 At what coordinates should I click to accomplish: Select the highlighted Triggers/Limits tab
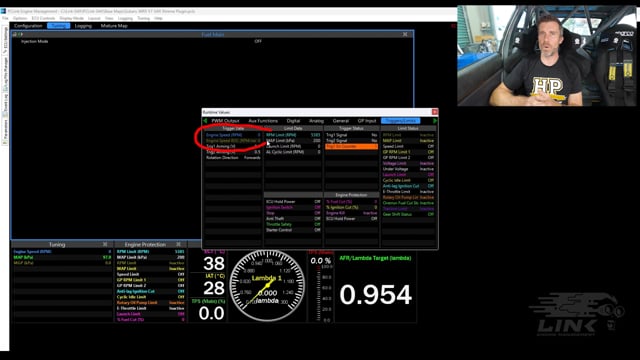tap(400, 121)
